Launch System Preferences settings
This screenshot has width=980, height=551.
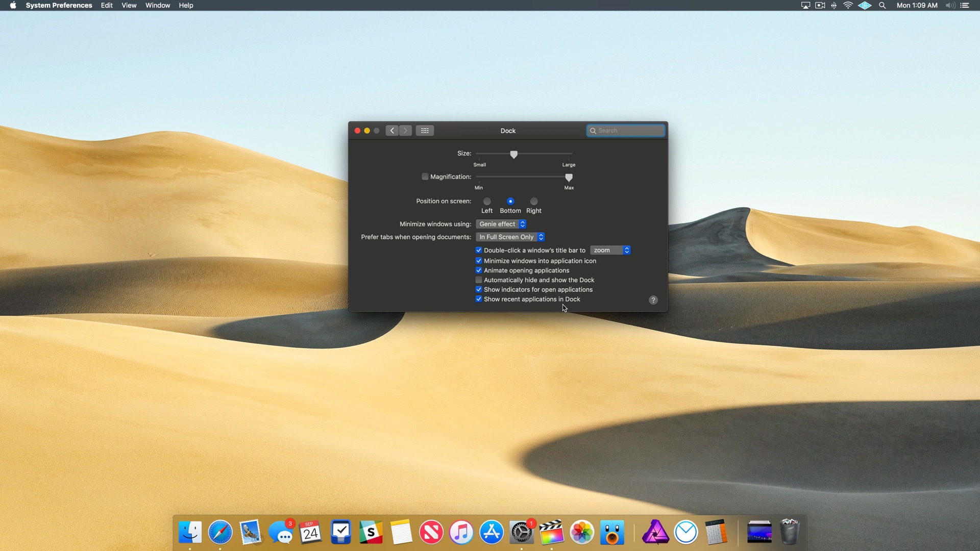[522, 532]
